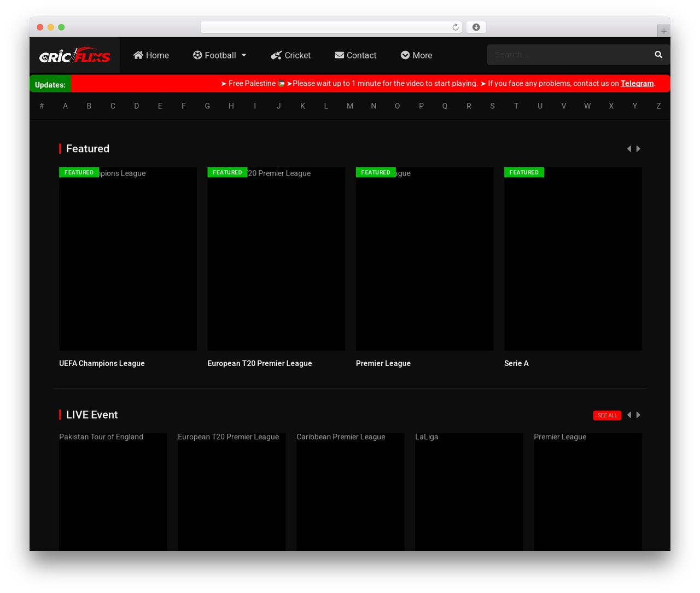Open the Premier League featured title link
The width and height of the screenshot is (700, 593).
coord(383,363)
